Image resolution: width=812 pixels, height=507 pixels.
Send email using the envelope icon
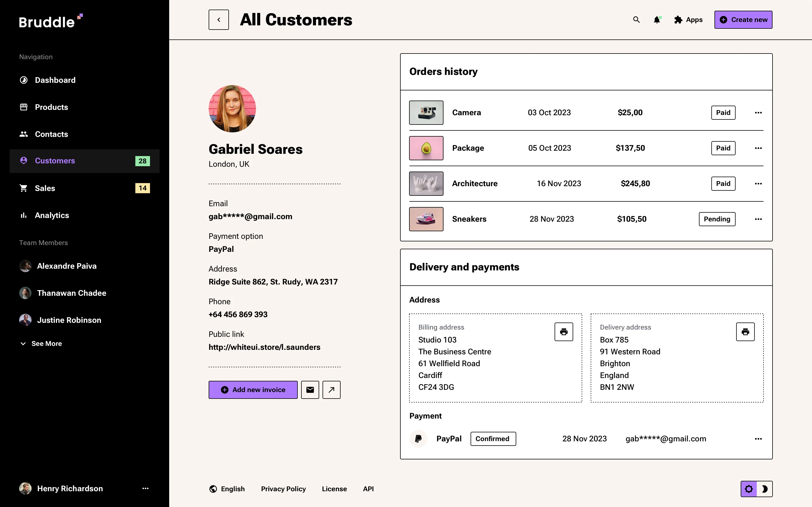(310, 390)
